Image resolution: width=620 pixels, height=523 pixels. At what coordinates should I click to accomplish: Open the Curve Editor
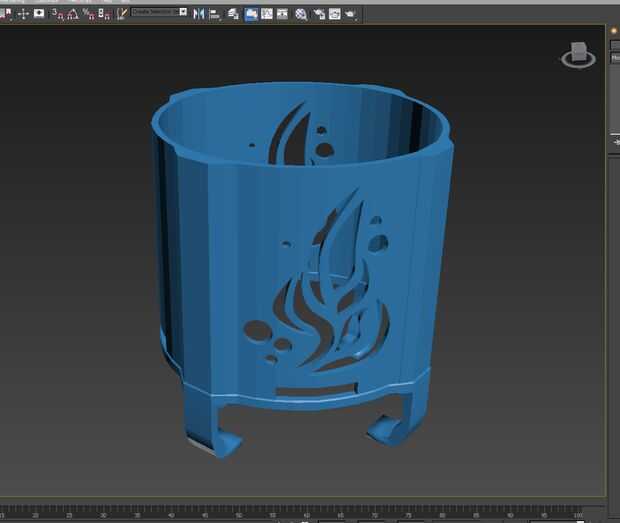coord(267,13)
